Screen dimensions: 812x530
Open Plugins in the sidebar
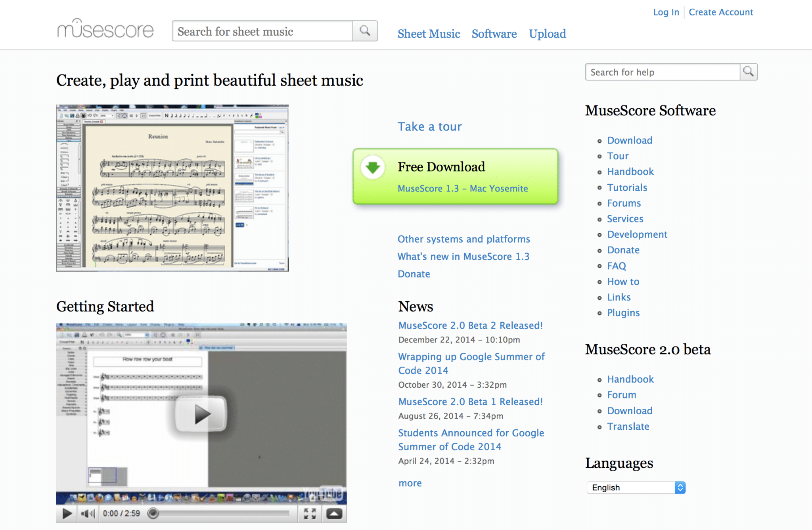[x=623, y=313]
